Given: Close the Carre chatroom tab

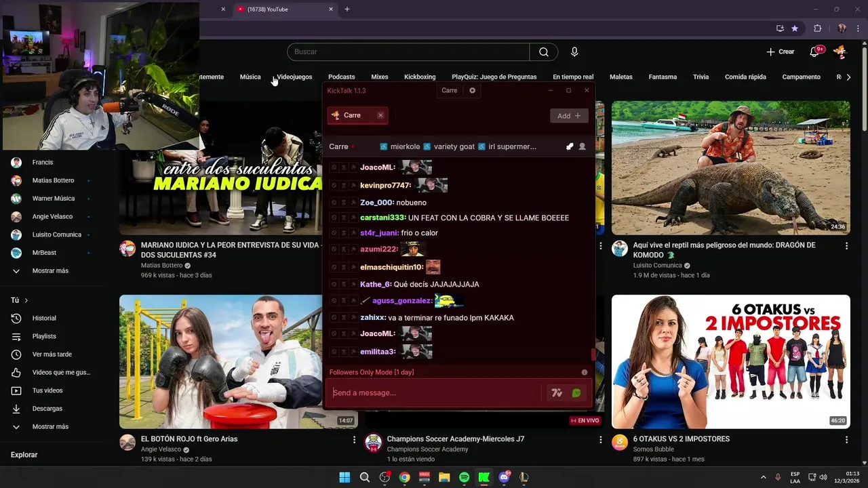Looking at the screenshot, I should pos(380,115).
